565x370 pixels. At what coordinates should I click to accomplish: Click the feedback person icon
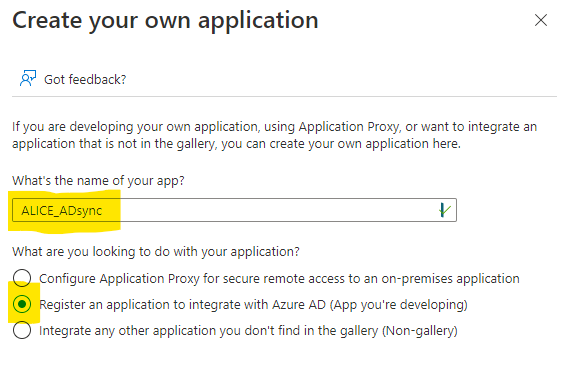pyautogui.click(x=28, y=78)
